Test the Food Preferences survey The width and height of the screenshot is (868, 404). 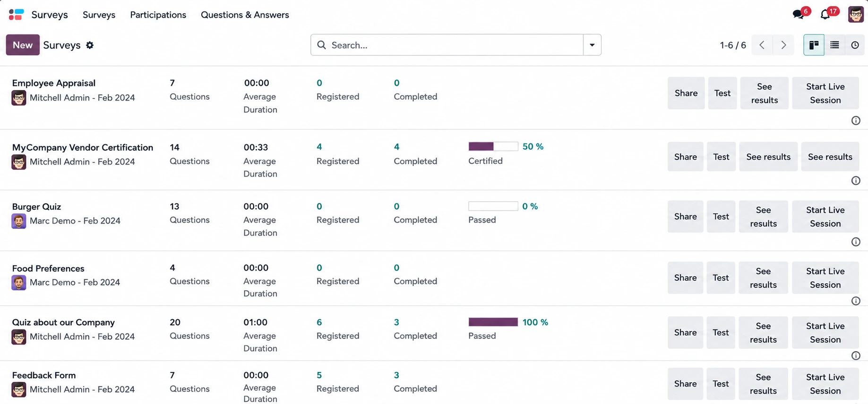(721, 278)
